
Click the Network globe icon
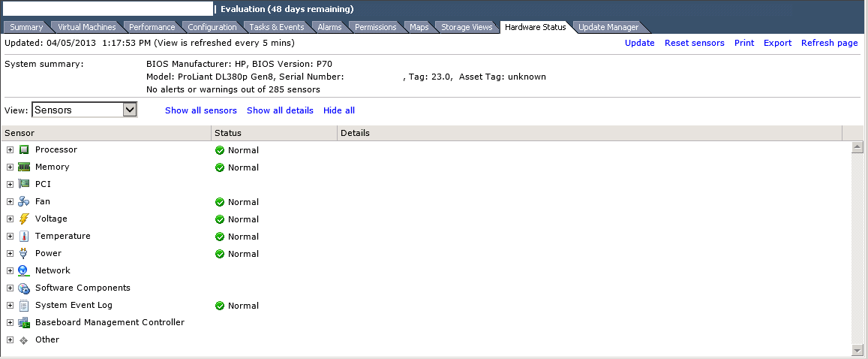pos(24,271)
